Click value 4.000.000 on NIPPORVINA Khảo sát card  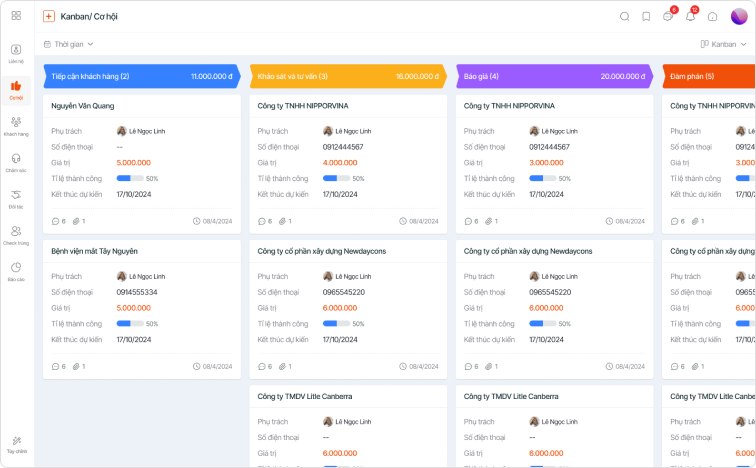coord(340,163)
